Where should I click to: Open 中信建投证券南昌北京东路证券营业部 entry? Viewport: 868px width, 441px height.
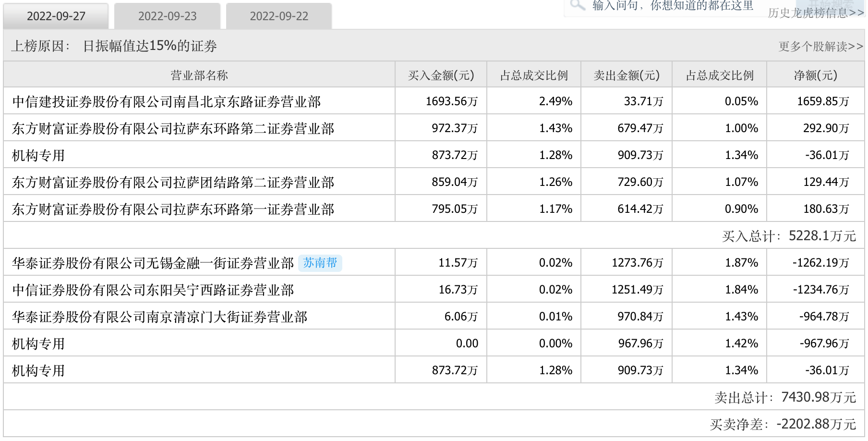point(166,102)
